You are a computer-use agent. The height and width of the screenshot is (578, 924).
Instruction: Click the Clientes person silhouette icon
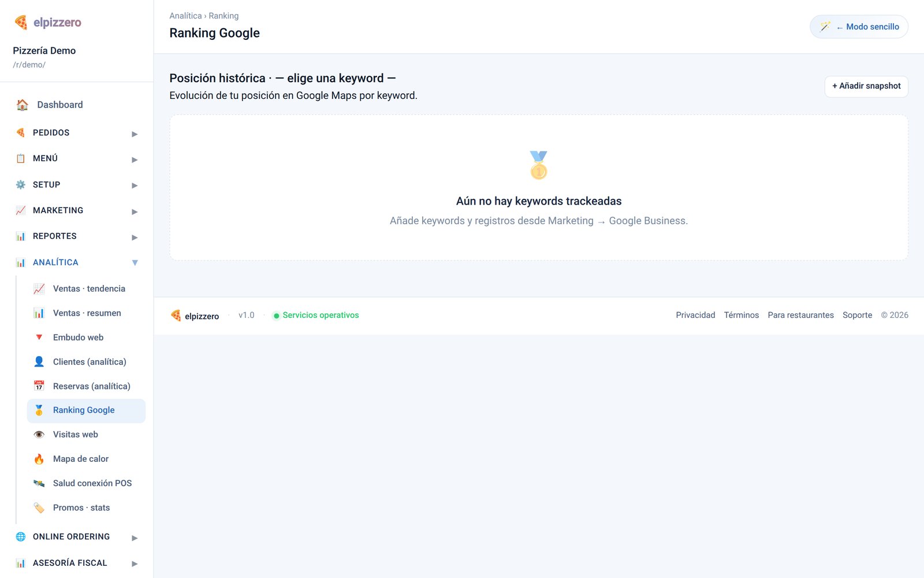pos(39,361)
